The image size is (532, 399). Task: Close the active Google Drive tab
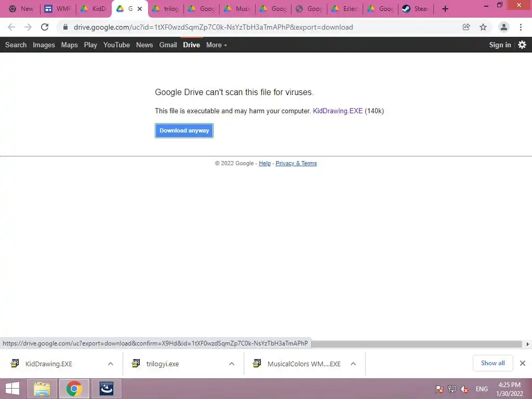[139, 9]
